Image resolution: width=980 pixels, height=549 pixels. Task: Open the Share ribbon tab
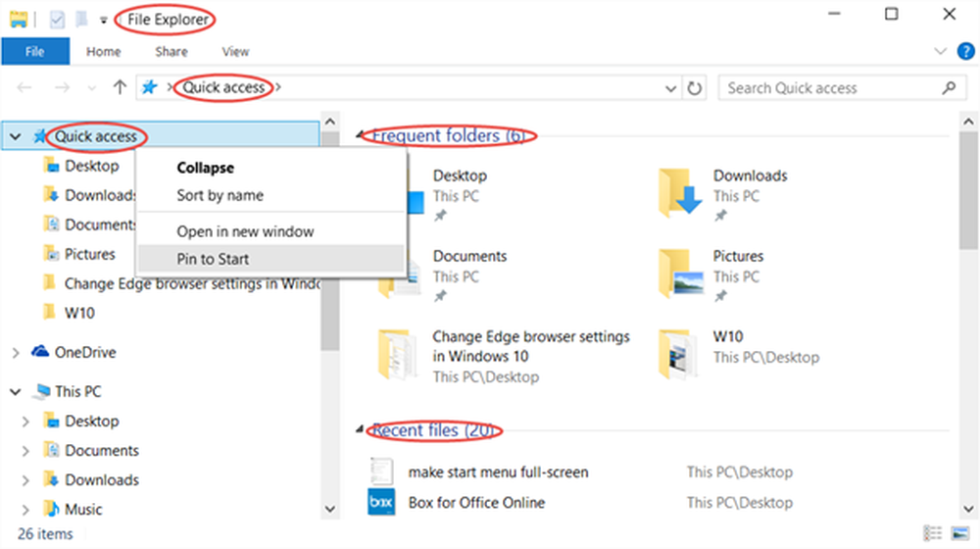(171, 51)
